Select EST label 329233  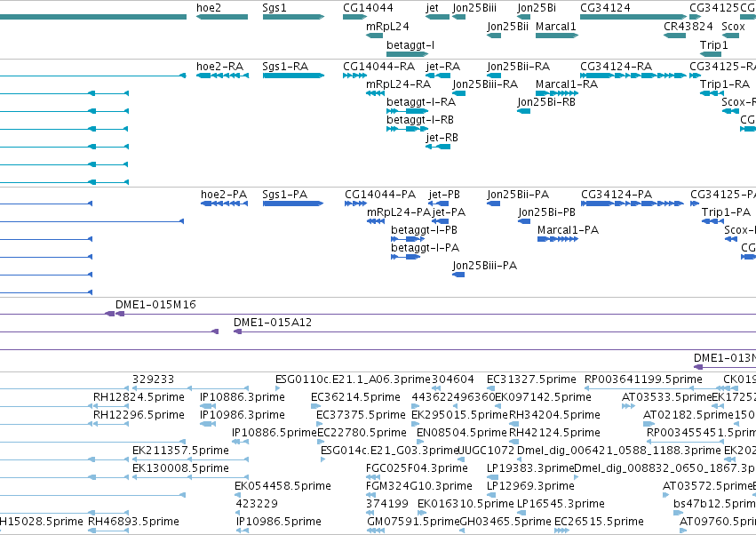154,379
